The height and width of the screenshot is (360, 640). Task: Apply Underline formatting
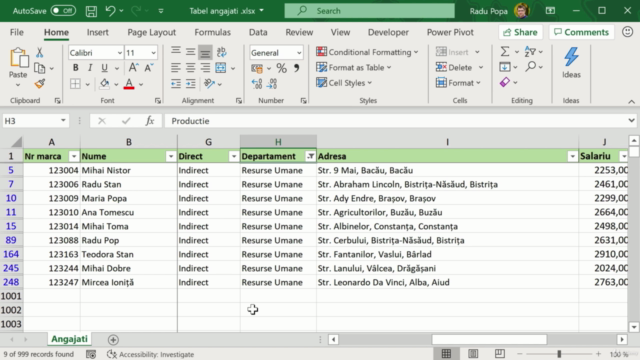104,68
